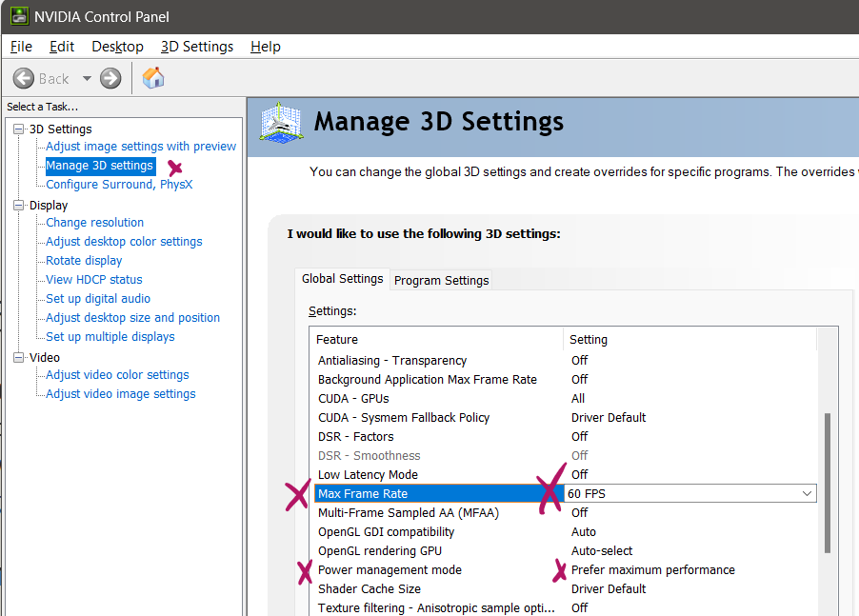Click the Manage 3D Settings header icon

pos(279,120)
